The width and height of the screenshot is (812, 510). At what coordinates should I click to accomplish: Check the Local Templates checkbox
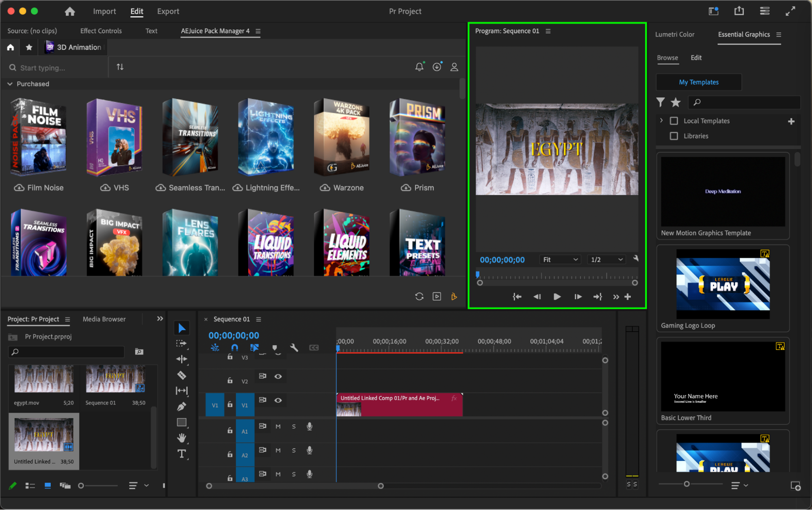coord(674,121)
